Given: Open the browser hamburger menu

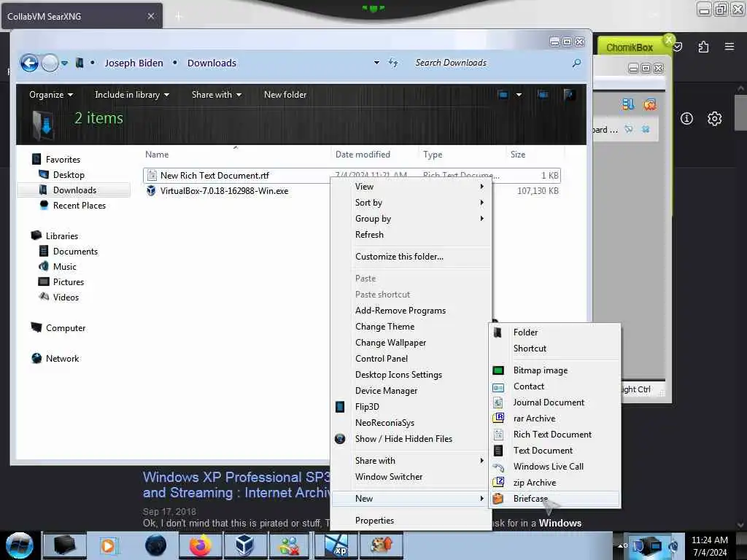Looking at the screenshot, I should tap(729, 47).
